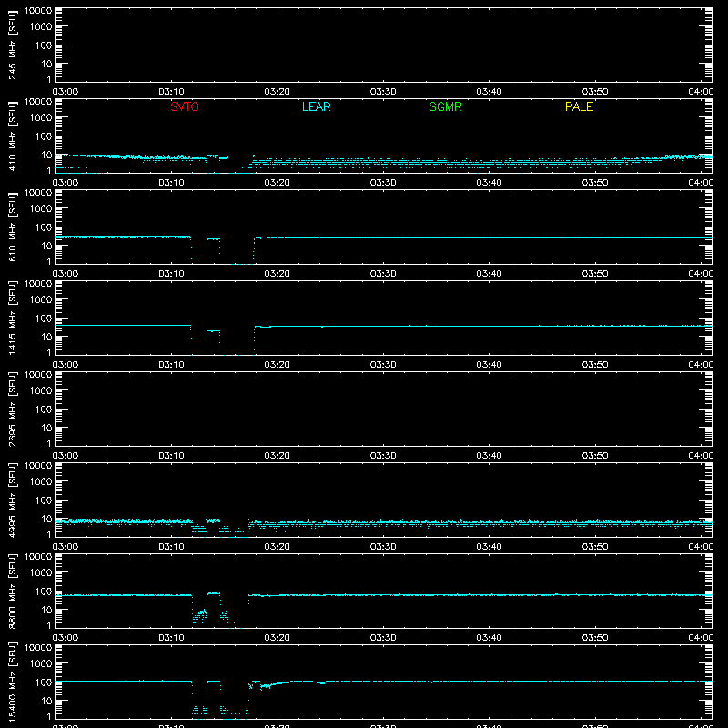Click the 10000 tick on the 245 MHz axis

coord(38,11)
